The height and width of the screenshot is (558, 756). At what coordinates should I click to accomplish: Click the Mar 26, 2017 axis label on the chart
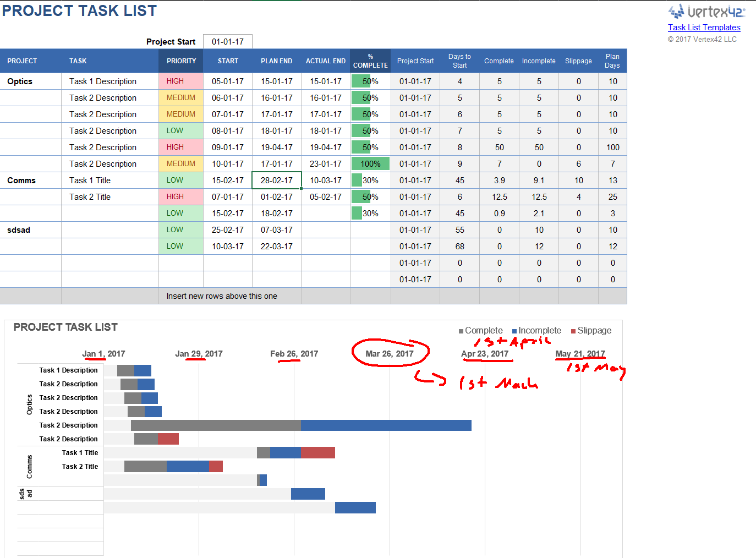390,354
